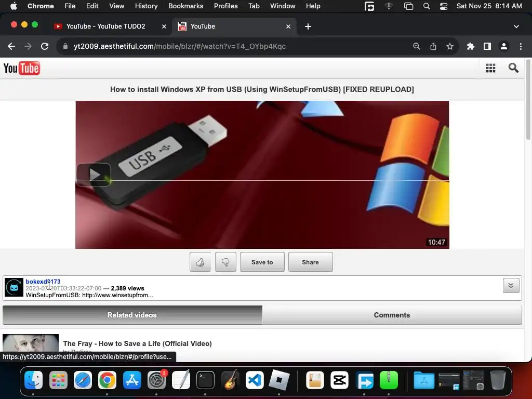
Task: Open The Fray - How to Save a Life video
Action: [x=137, y=343]
